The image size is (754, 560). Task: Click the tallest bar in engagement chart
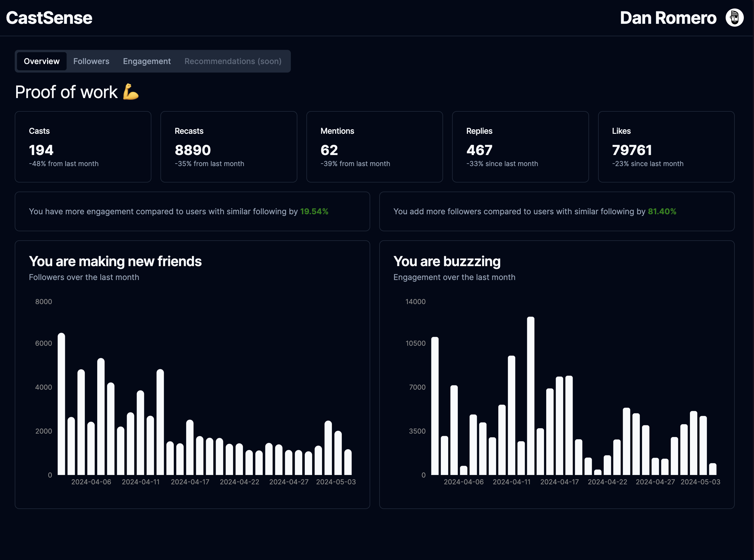pos(531,396)
